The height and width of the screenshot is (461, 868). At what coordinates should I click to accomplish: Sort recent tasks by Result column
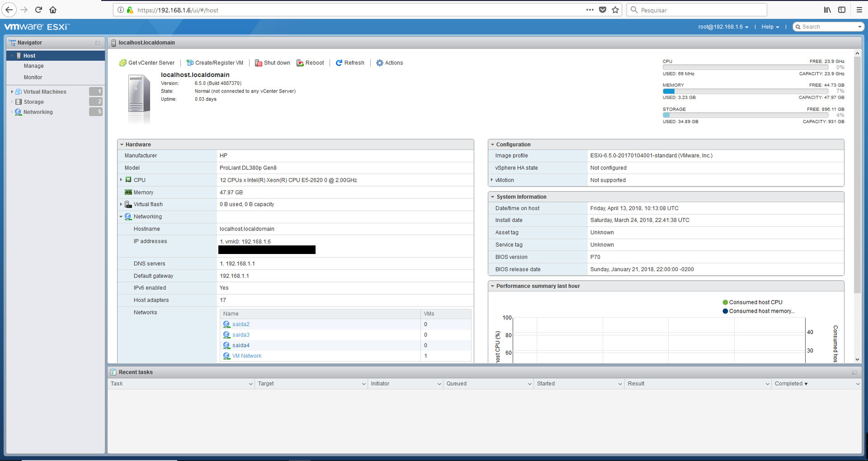[698, 384]
